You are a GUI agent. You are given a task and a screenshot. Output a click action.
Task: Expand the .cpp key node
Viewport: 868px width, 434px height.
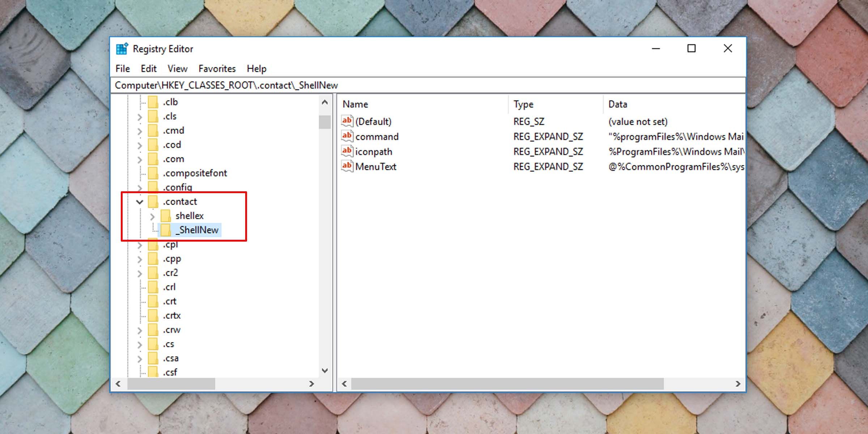(140, 259)
